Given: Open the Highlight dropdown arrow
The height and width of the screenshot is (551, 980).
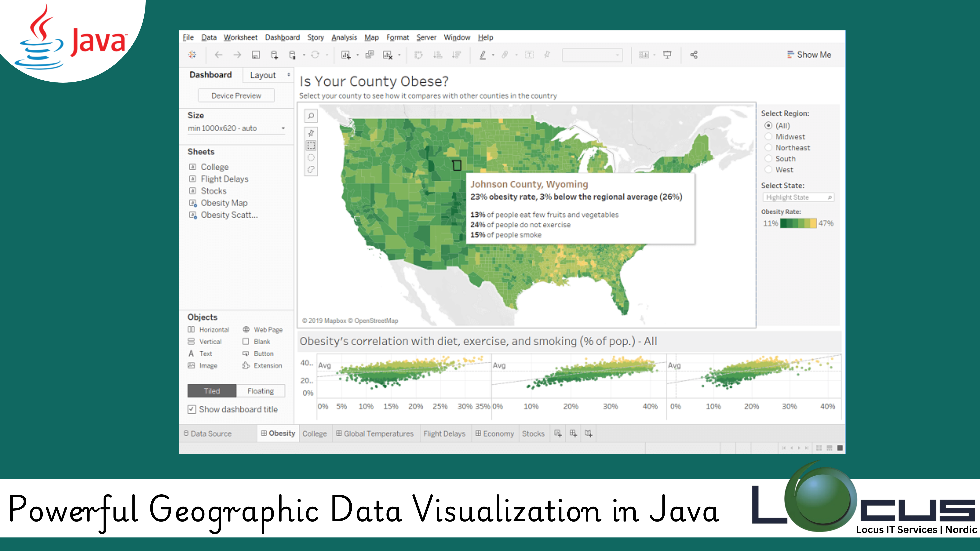Looking at the screenshot, I should click(493, 55).
